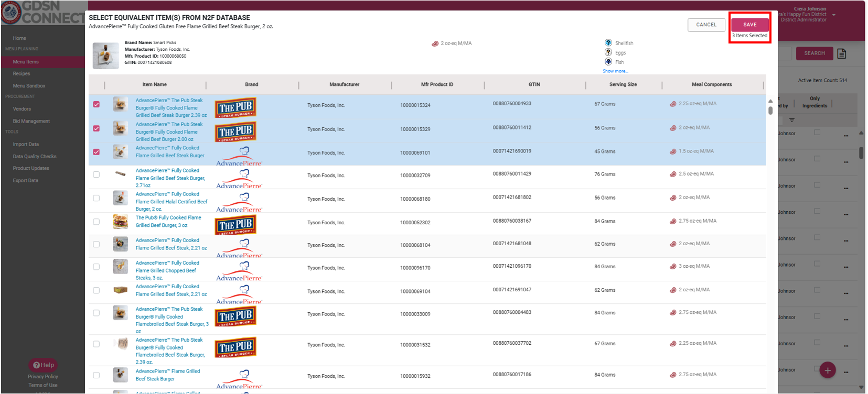Click the filter icon in the background table
868x394 pixels.
tap(792, 120)
